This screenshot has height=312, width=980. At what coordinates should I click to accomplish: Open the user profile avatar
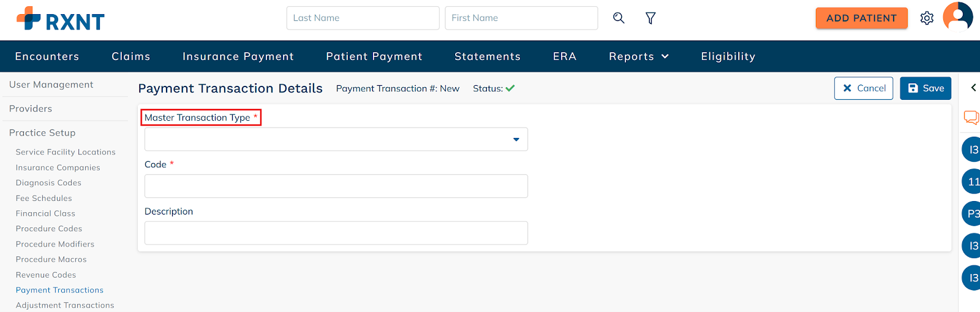[957, 17]
